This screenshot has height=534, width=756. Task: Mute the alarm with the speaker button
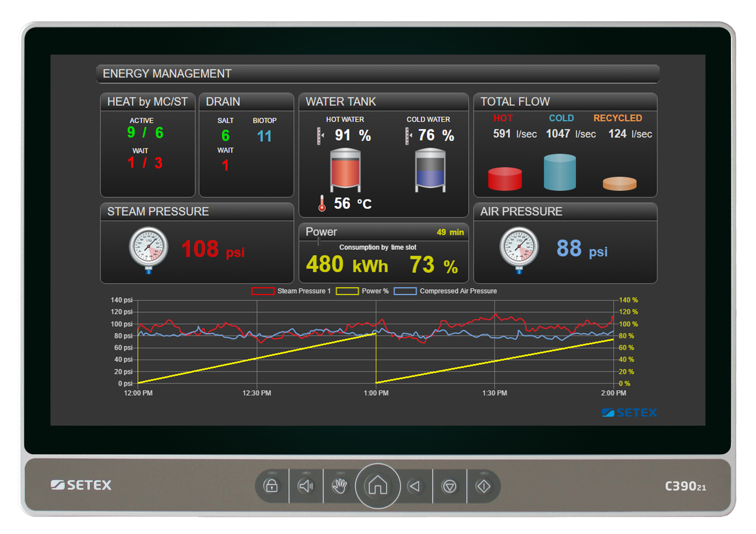point(305,486)
